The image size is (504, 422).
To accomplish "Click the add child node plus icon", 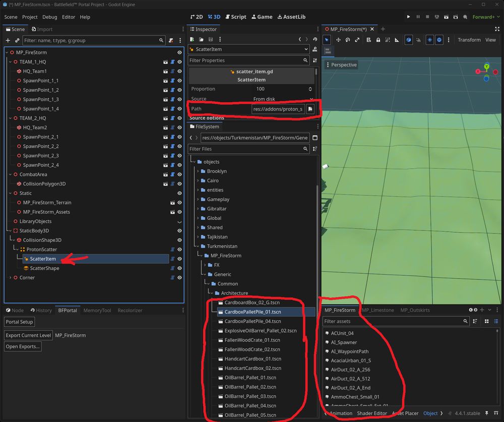I will click(x=8, y=40).
